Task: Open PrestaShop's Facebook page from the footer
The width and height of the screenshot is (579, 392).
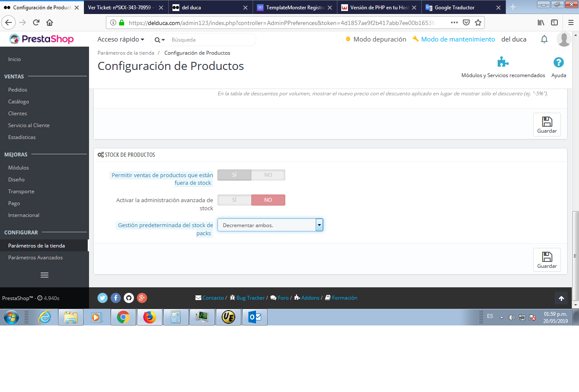Action: tap(115, 298)
